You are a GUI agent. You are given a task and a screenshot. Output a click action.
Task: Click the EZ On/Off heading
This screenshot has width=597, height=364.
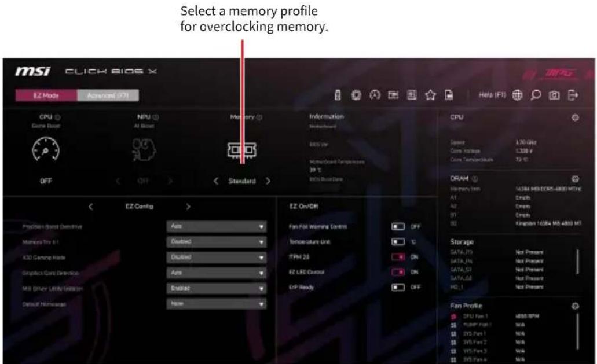[303, 207]
